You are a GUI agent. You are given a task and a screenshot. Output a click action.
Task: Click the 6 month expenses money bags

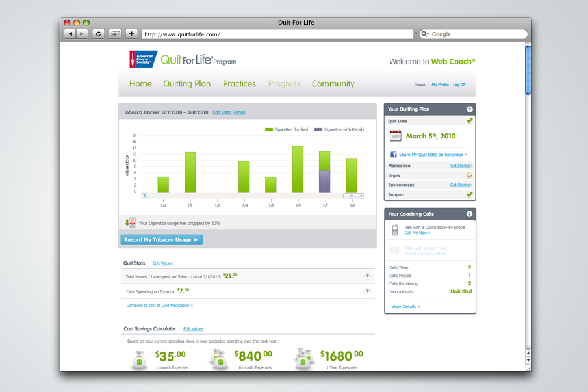pyautogui.click(x=218, y=359)
